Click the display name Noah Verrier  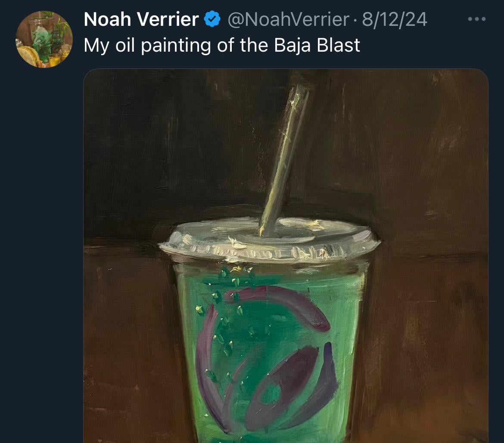141,19
